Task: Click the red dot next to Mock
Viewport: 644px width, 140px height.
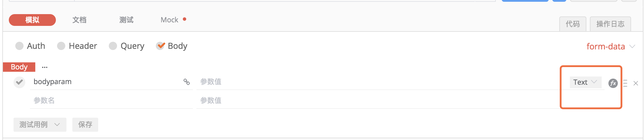Action: [185, 19]
